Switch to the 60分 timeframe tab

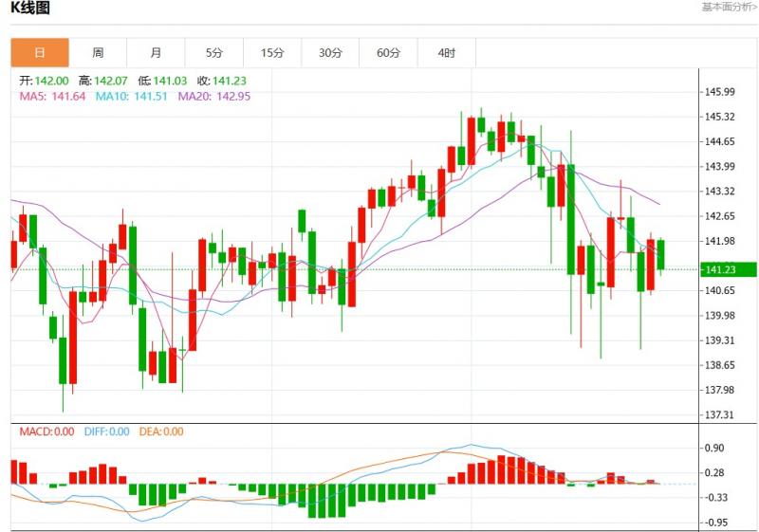point(388,53)
